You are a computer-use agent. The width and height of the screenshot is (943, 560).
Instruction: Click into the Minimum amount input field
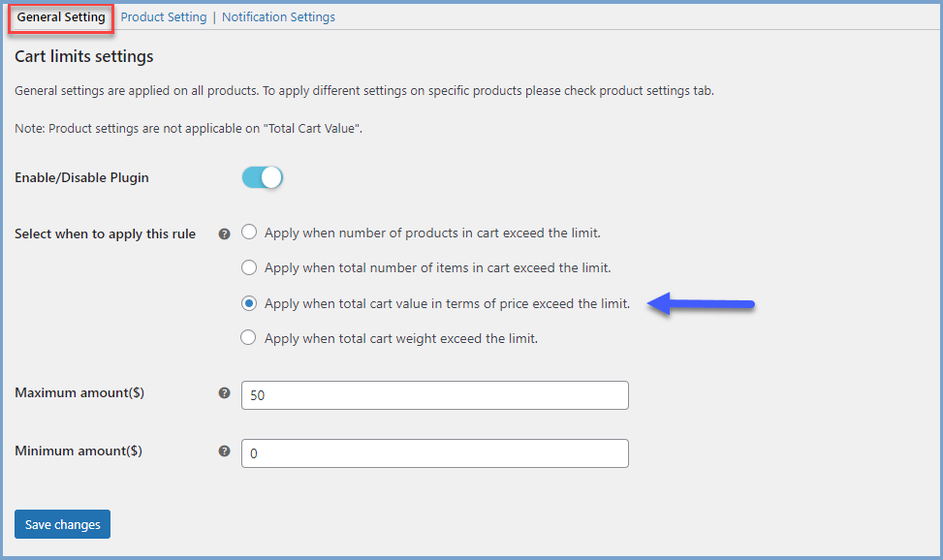click(x=434, y=453)
